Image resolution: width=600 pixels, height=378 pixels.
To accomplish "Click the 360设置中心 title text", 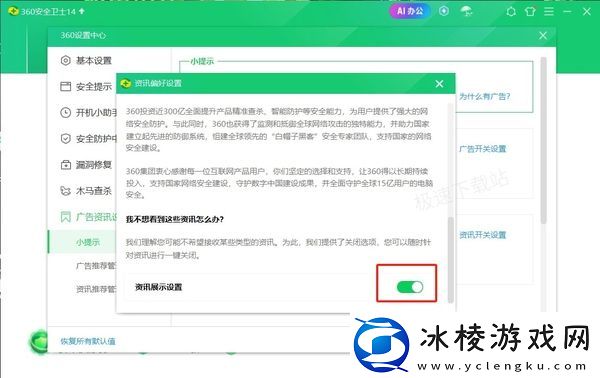I will pos(83,36).
